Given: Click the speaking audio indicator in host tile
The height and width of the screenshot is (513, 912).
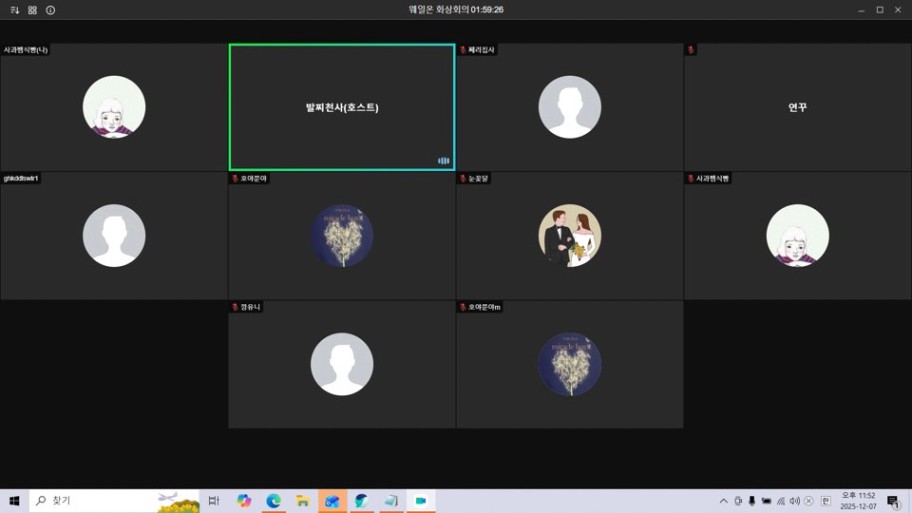Looking at the screenshot, I should 443,161.
